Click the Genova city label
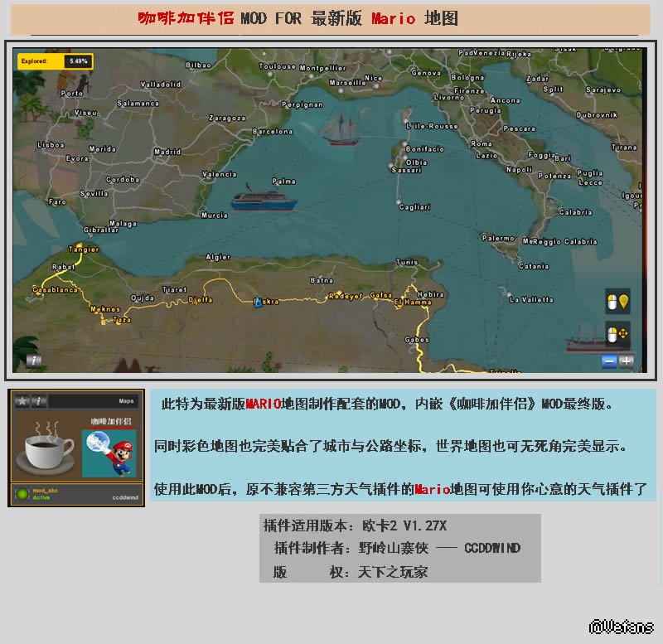663x644 pixels. pos(426,73)
